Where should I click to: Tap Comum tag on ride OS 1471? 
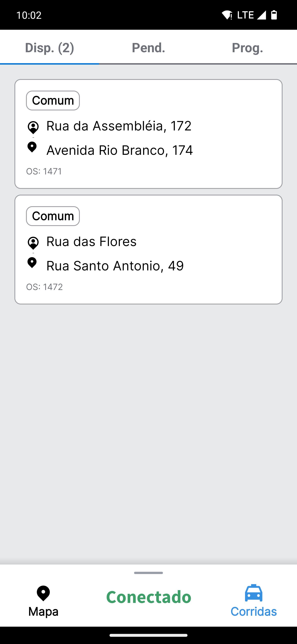[53, 101]
